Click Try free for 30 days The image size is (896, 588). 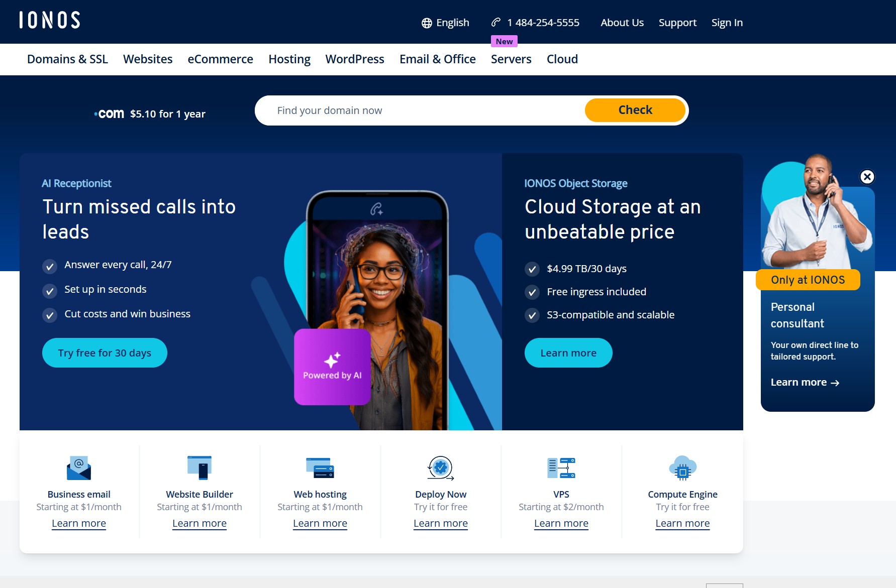pyautogui.click(x=105, y=352)
